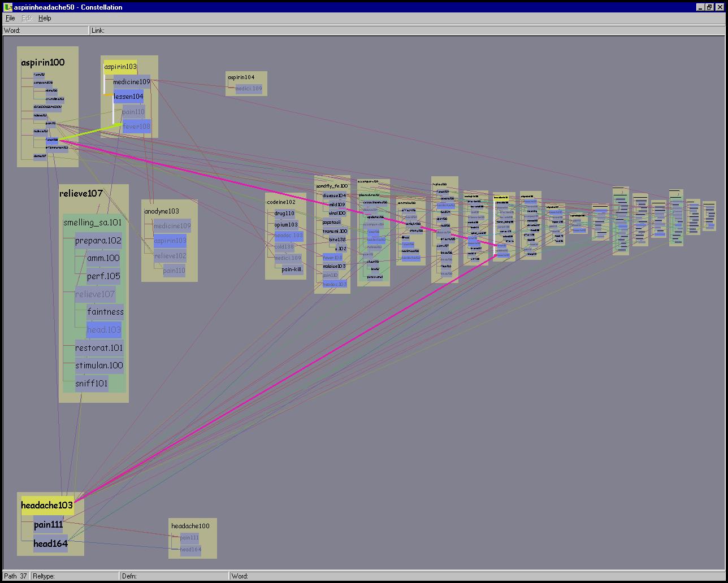Image resolution: width=728 pixels, height=583 pixels.
Task: Select lessen104 in the aspirin103 block
Action: (x=128, y=97)
